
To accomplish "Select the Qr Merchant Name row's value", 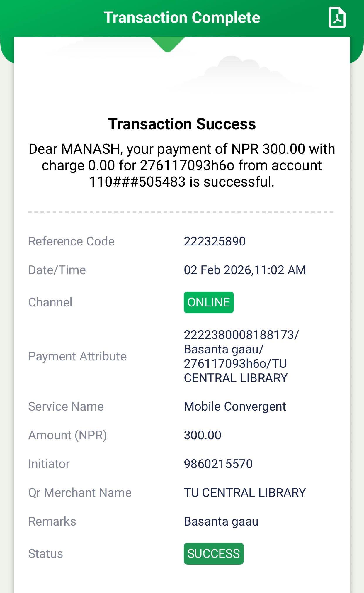I will pyautogui.click(x=245, y=493).
